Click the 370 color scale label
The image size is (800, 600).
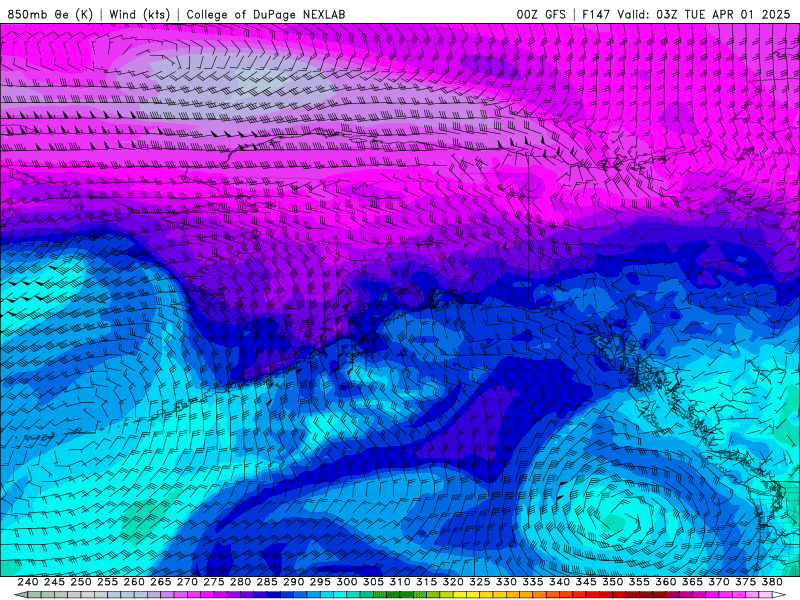coord(719,582)
